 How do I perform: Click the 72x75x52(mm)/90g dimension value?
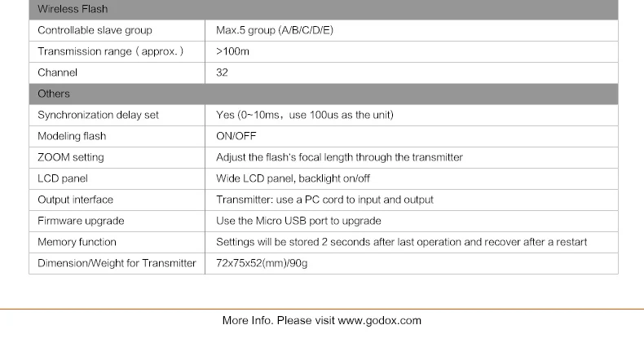click(261, 263)
